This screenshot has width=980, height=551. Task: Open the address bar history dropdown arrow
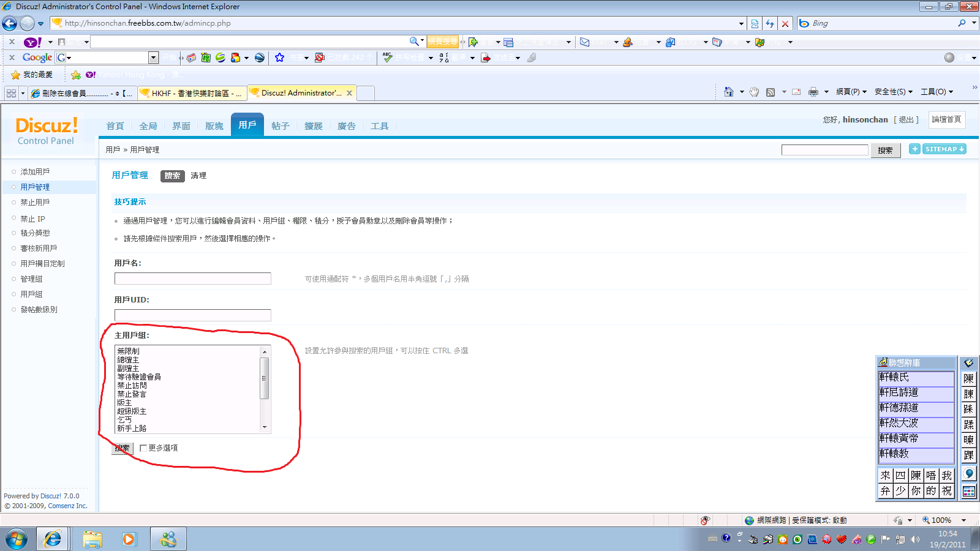[741, 24]
